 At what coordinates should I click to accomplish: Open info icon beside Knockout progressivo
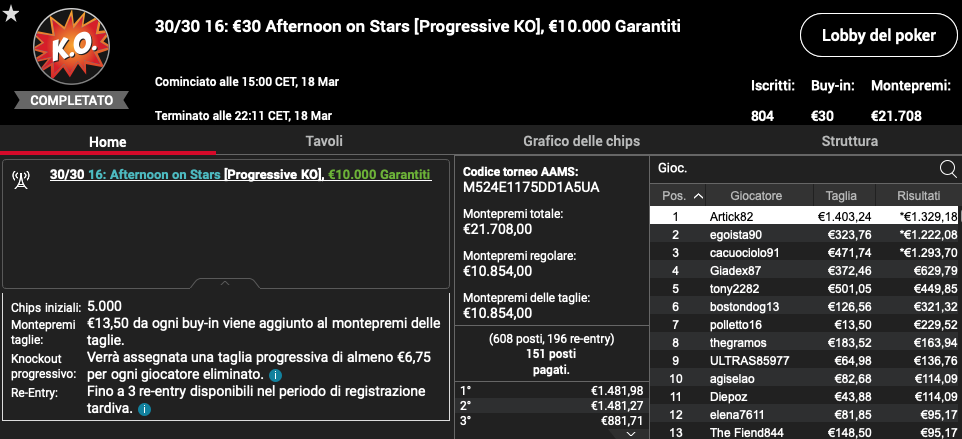point(275,375)
